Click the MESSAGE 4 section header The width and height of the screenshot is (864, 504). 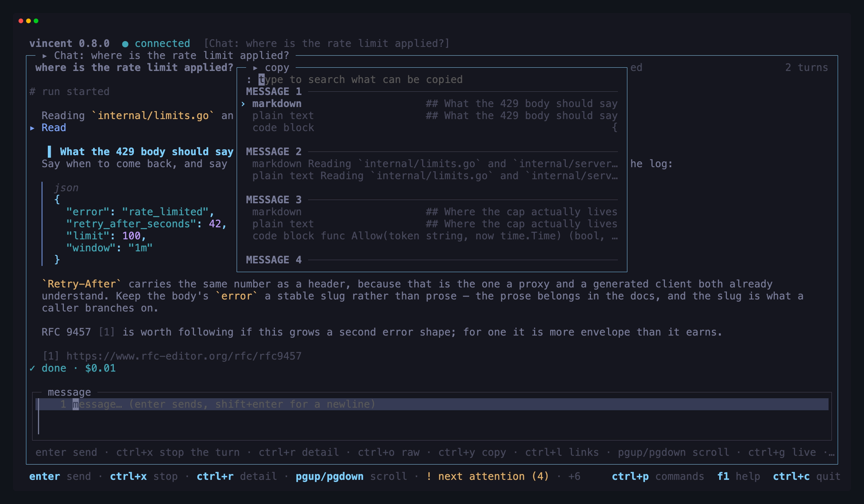[x=274, y=260]
